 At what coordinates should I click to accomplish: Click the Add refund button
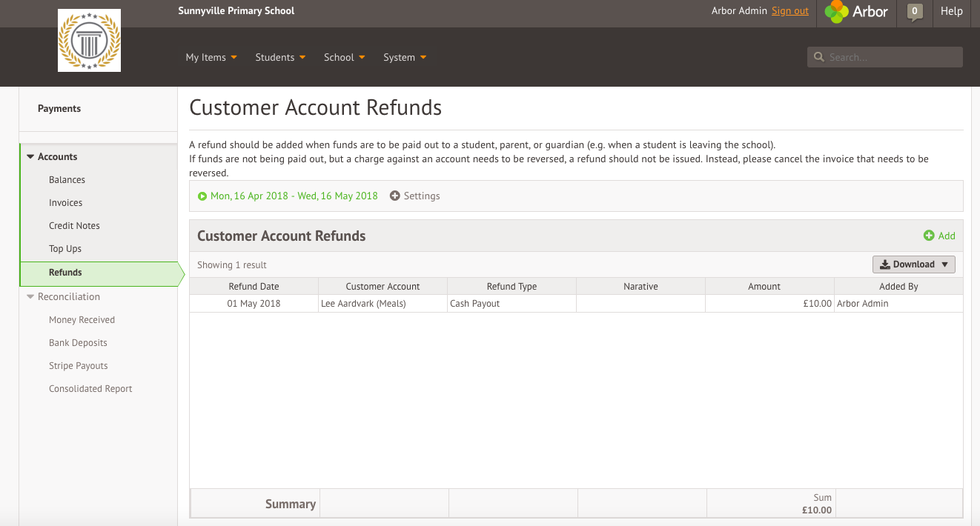point(939,236)
